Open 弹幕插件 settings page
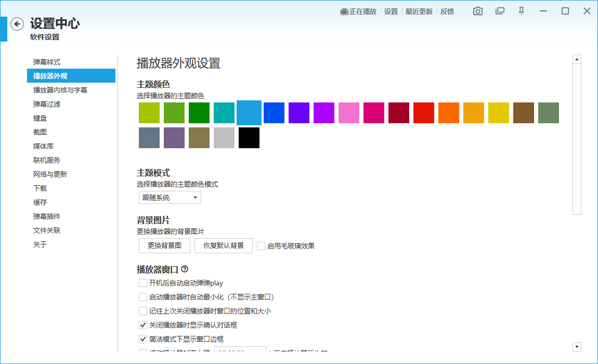Screen dimensions: 598x364 tap(71, 216)
